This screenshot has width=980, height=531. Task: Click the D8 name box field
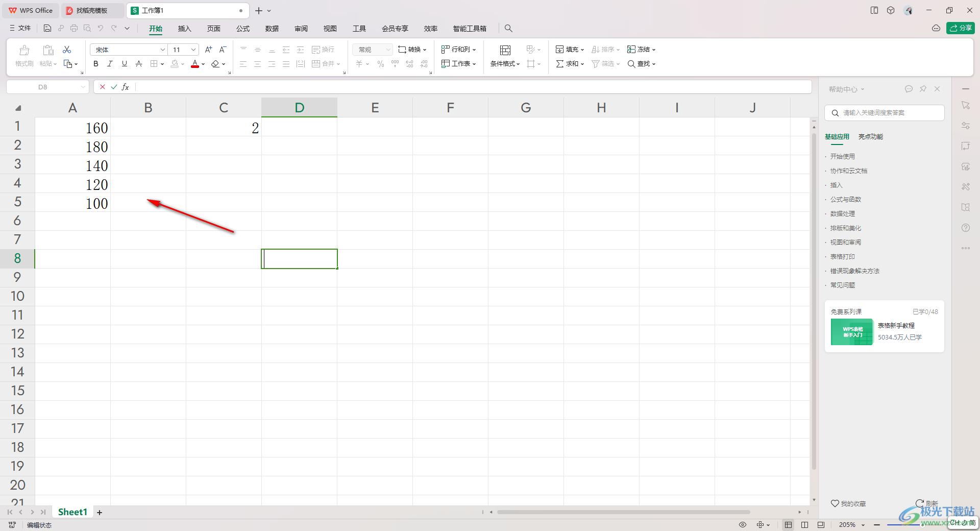click(x=43, y=87)
